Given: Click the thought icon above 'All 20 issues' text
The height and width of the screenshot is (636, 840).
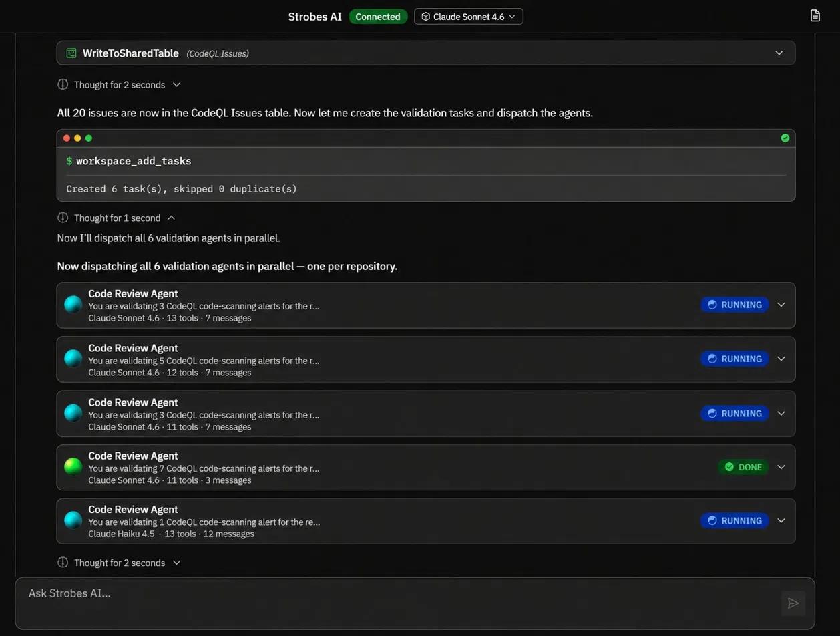Looking at the screenshot, I should tap(63, 85).
